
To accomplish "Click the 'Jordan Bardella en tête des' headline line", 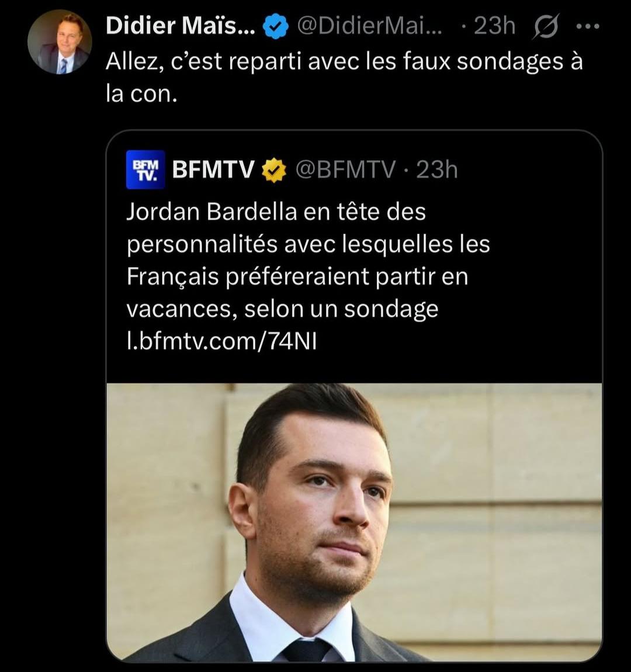I will (276, 212).
